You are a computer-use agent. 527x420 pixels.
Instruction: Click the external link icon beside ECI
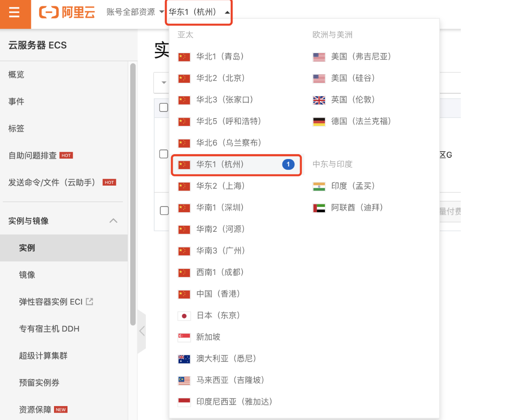point(89,301)
